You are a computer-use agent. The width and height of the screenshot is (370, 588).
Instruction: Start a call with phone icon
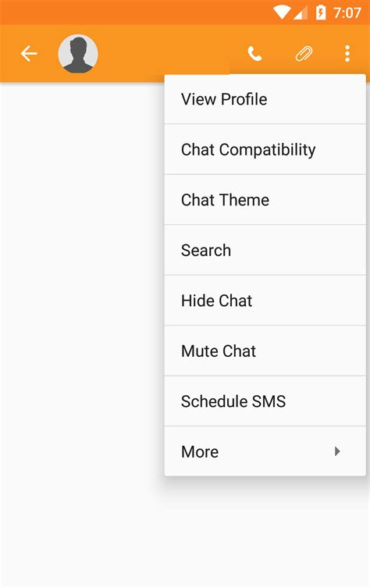coord(254,54)
